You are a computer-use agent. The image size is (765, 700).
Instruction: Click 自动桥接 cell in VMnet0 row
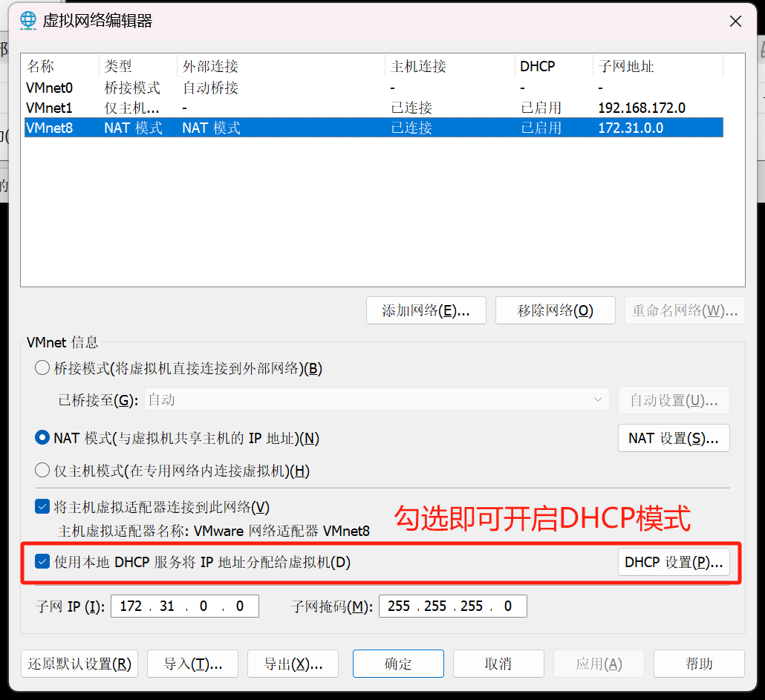(x=210, y=88)
